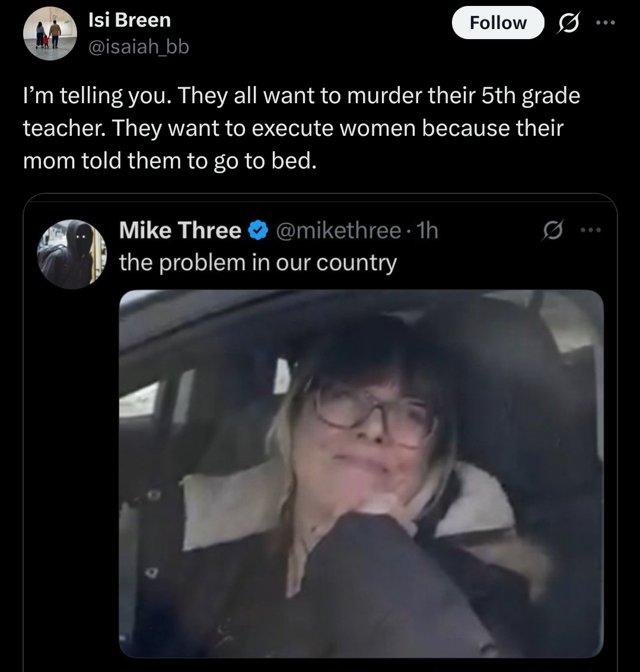Open Grok icon beside Follow button

569,23
